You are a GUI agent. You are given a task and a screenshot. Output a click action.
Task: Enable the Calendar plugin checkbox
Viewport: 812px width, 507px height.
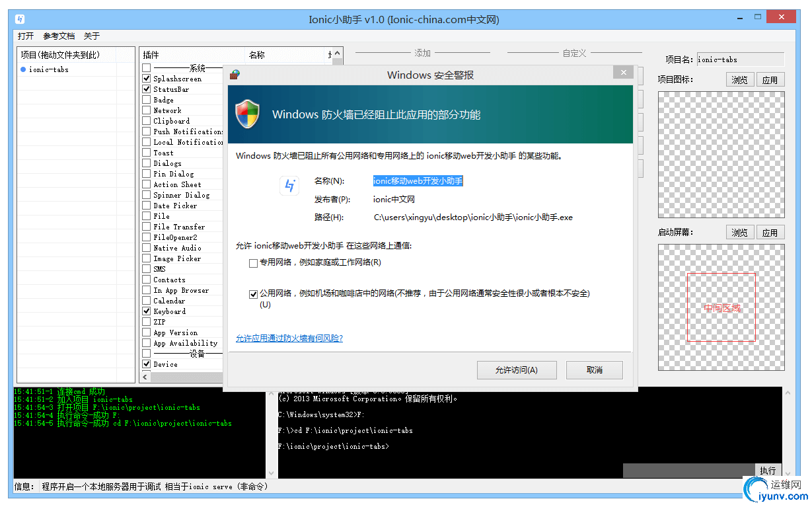tap(147, 301)
